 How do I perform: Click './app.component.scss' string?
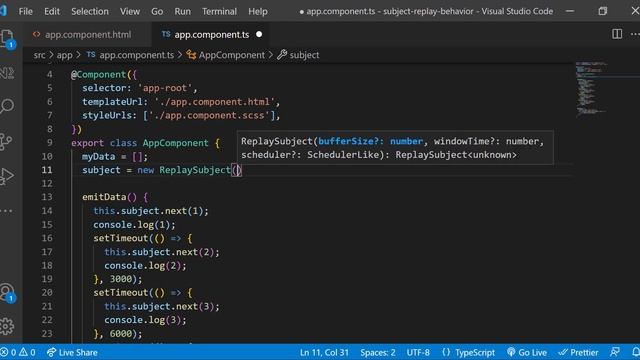pyautogui.click(x=209, y=116)
